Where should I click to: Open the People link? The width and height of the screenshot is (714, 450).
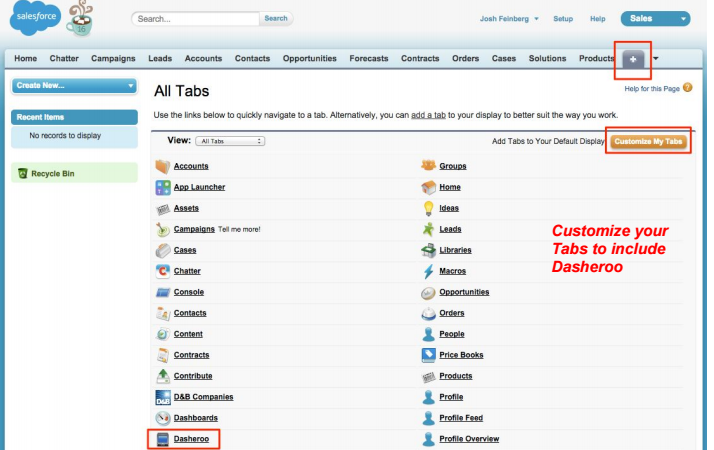452,334
